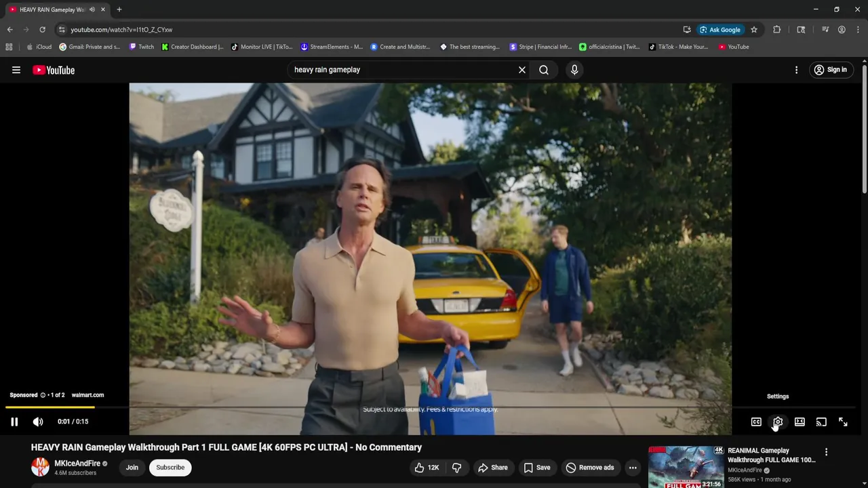Open the Extensions puzzle icon
868x488 pixels.
[x=777, y=30]
